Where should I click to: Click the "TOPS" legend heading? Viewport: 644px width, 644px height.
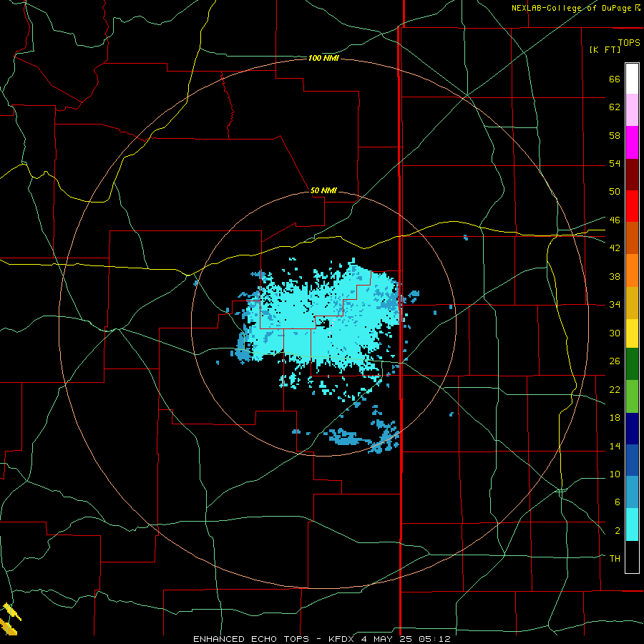pos(629,43)
